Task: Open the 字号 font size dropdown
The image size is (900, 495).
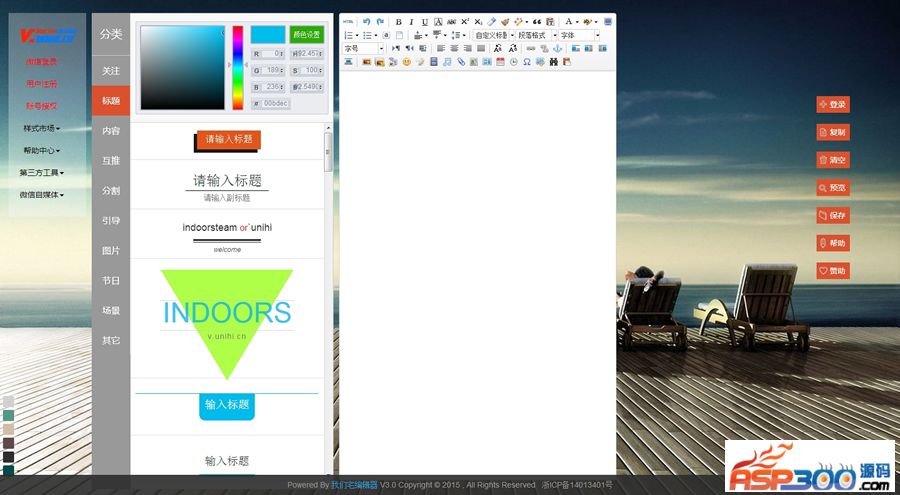Action: (363, 48)
